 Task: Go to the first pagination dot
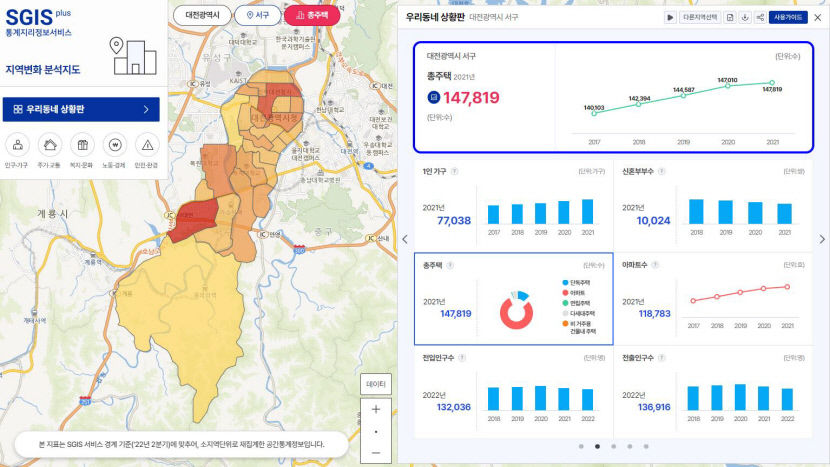(581, 446)
